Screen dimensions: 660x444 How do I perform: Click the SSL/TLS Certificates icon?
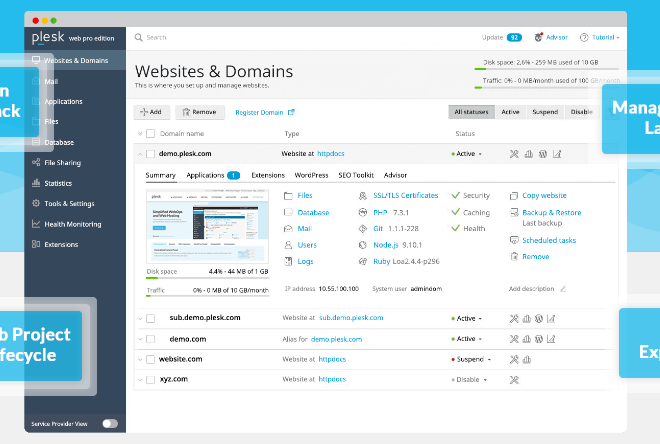point(362,196)
